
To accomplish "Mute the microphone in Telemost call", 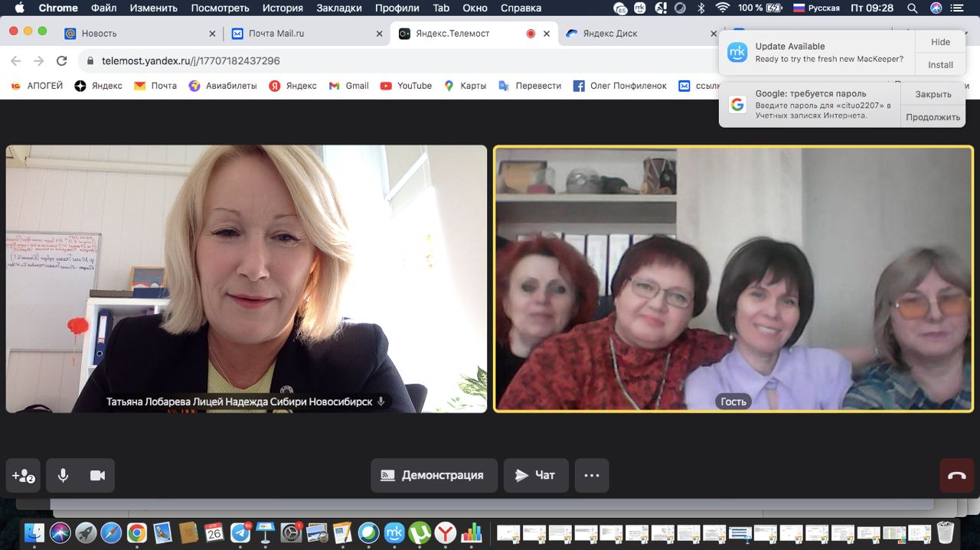I will pyautogui.click(x=63, y=475).
